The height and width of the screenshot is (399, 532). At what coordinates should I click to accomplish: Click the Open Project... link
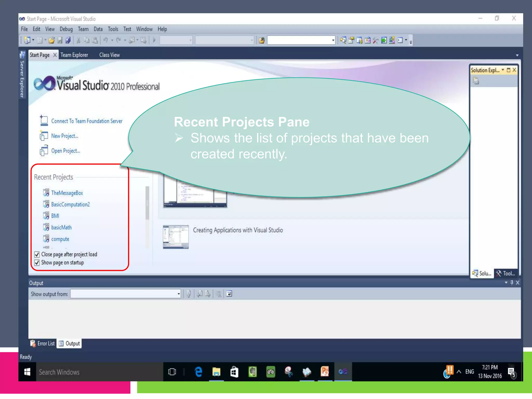tap(65, 151)
